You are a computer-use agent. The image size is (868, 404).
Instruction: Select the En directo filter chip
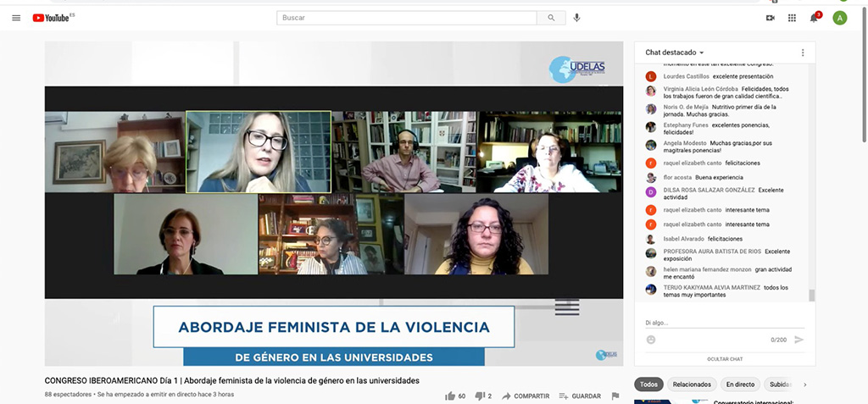pos(739,385)
